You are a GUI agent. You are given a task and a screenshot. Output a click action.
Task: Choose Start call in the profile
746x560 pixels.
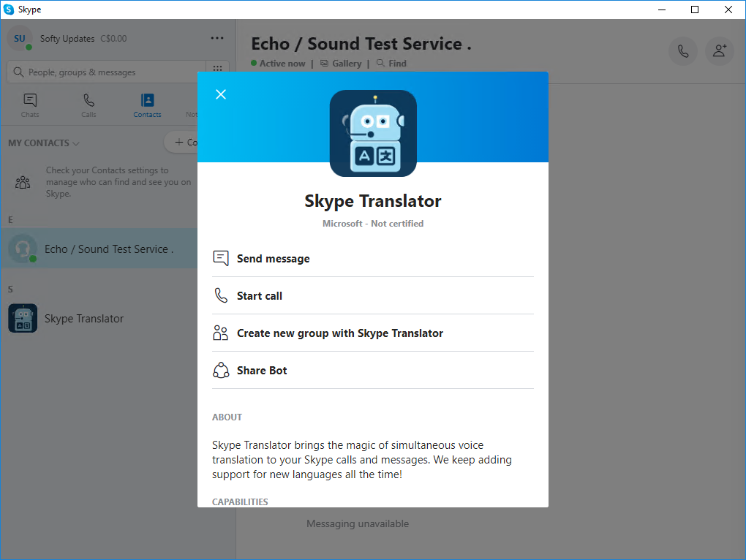tap(373, 295)
